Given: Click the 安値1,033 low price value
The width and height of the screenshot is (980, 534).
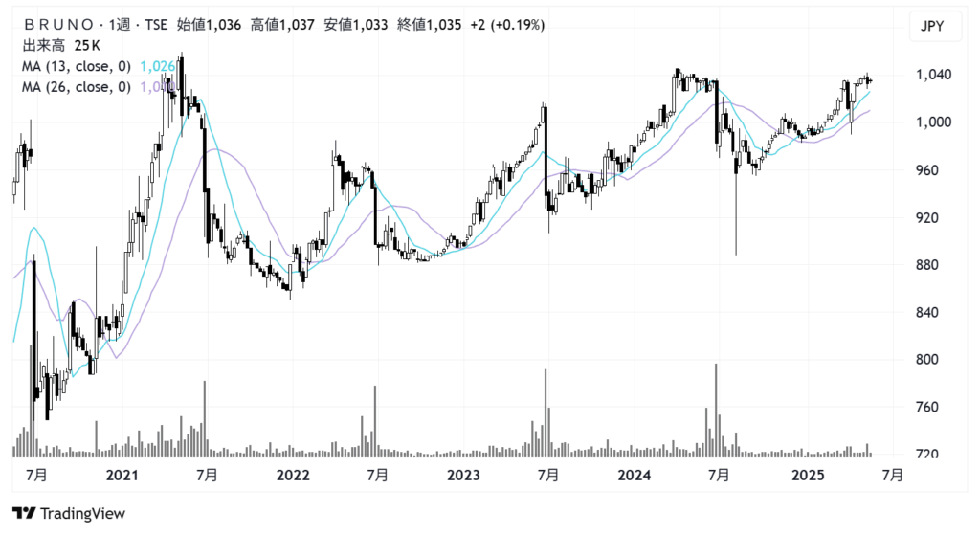Looking at the screenshot, I should pyautogui.click(x=356, y=24).
